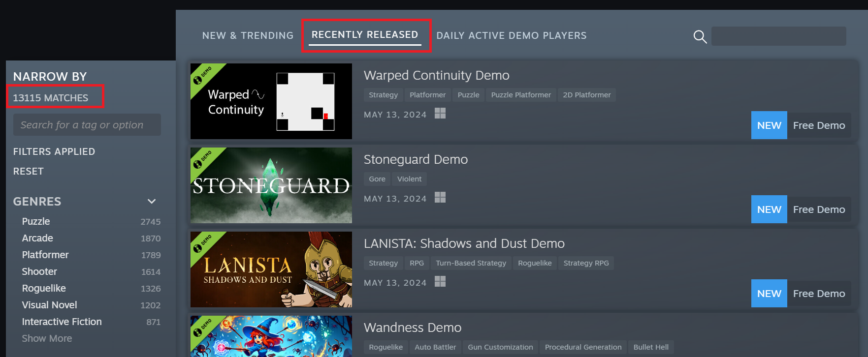
Task: Click the search magnifier icon
Action: (700, 36)
